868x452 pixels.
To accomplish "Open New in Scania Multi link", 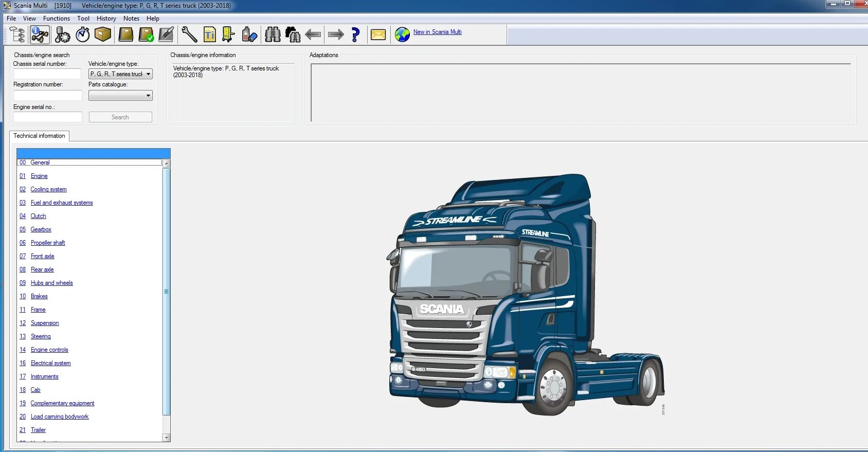I will tap(437, 32).
